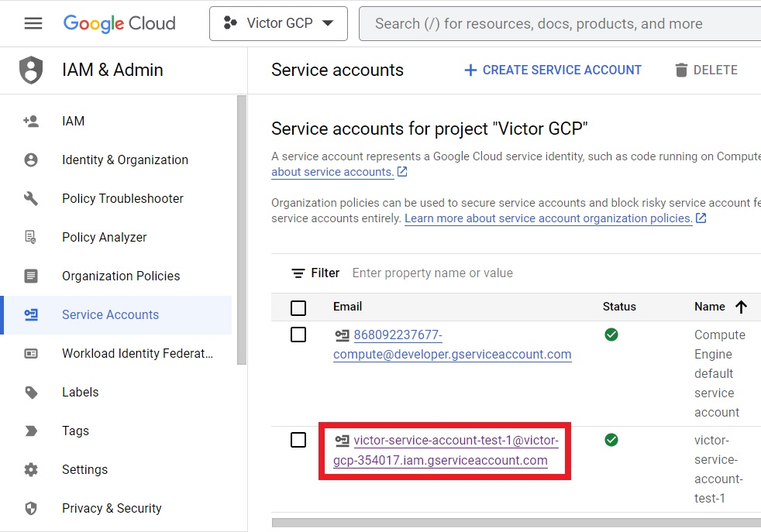This screenshot has height=532, width=761.
Task: Click CREATE SERVICE ACCOUNT button
Action: 553,70
